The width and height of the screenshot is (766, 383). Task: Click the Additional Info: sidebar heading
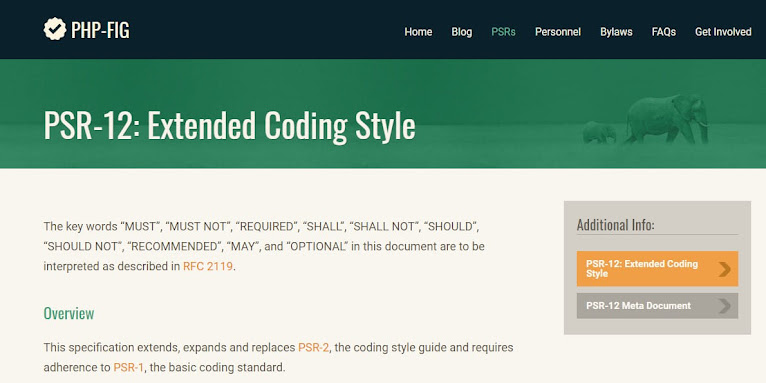click(x=616, y=225)
